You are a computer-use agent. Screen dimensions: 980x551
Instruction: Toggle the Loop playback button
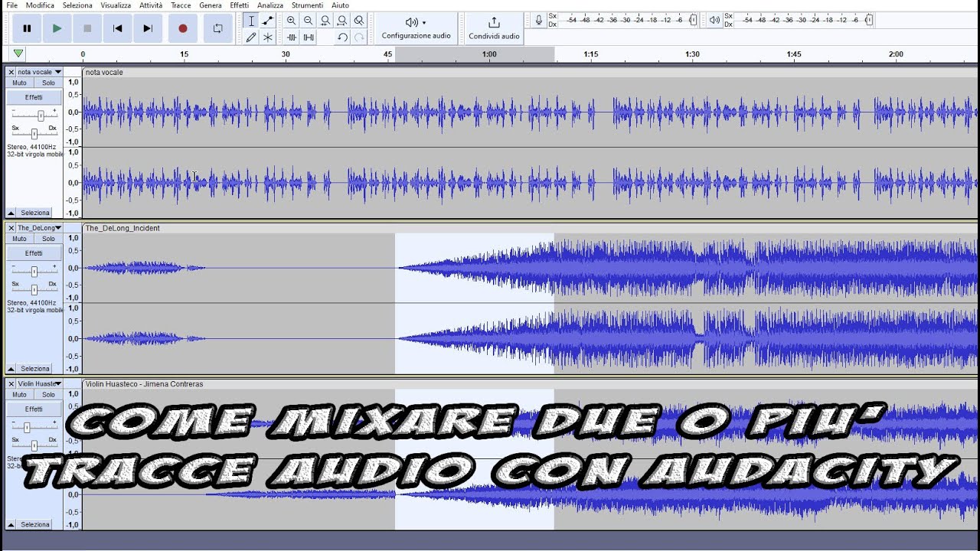(x=218, y=28)
